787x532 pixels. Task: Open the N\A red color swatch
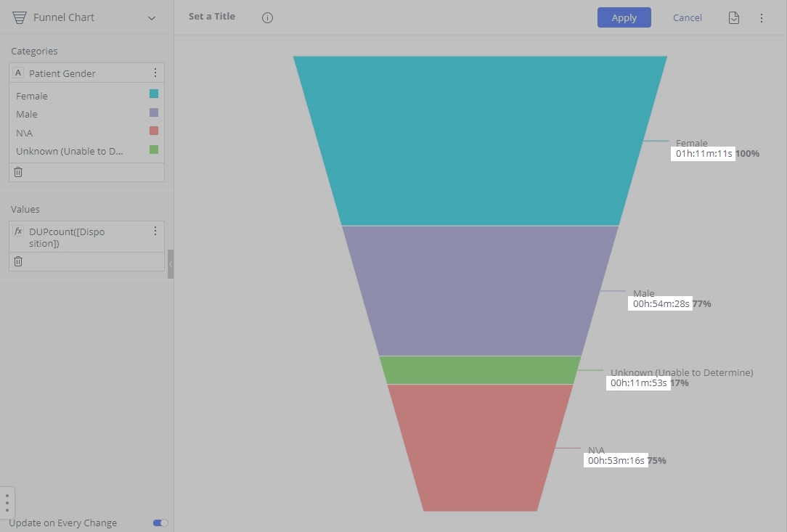[x=154, y=131]
